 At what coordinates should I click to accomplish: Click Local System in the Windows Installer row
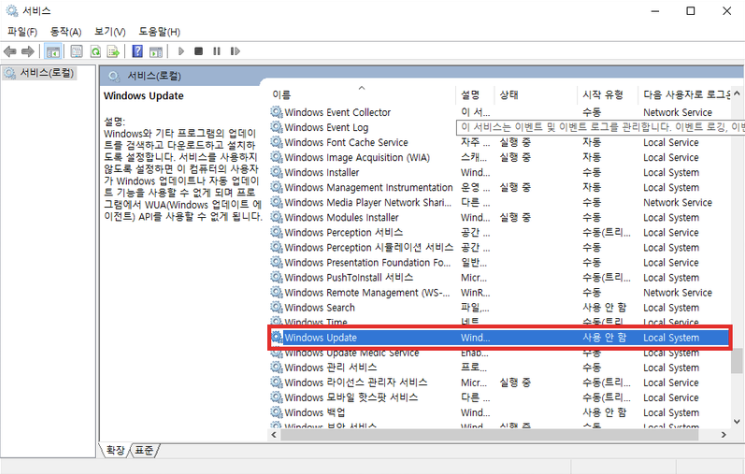[x=671, y=172]
